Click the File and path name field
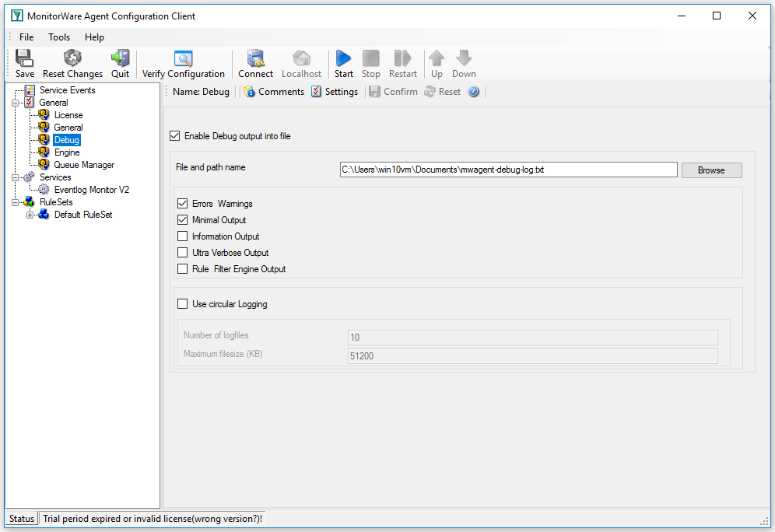The image size is (775, 532). (x=509, y=170)
